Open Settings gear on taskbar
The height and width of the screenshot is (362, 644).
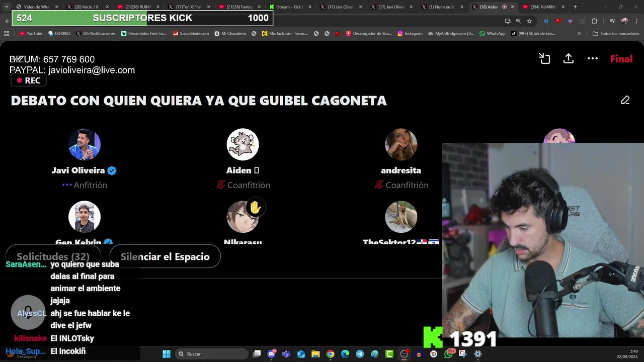pos(478,354)
